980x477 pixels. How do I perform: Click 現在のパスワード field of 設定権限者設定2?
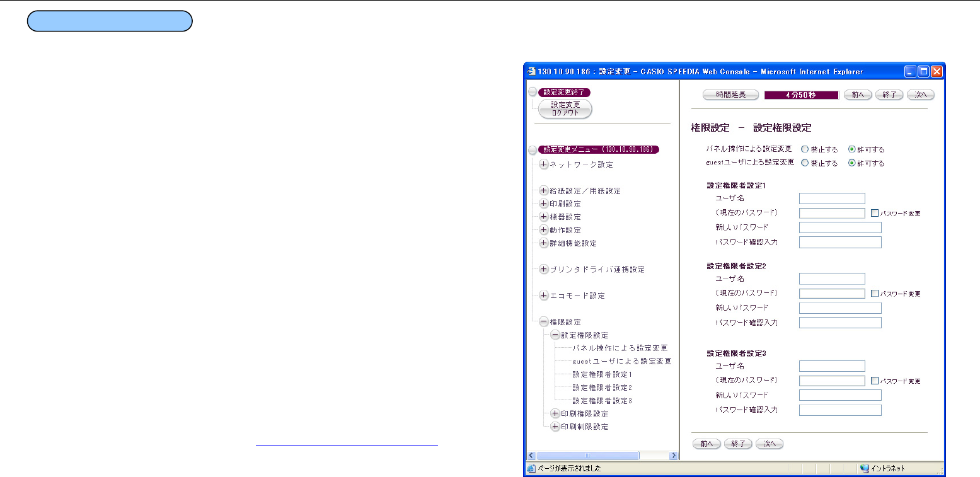tap(832, 293)
